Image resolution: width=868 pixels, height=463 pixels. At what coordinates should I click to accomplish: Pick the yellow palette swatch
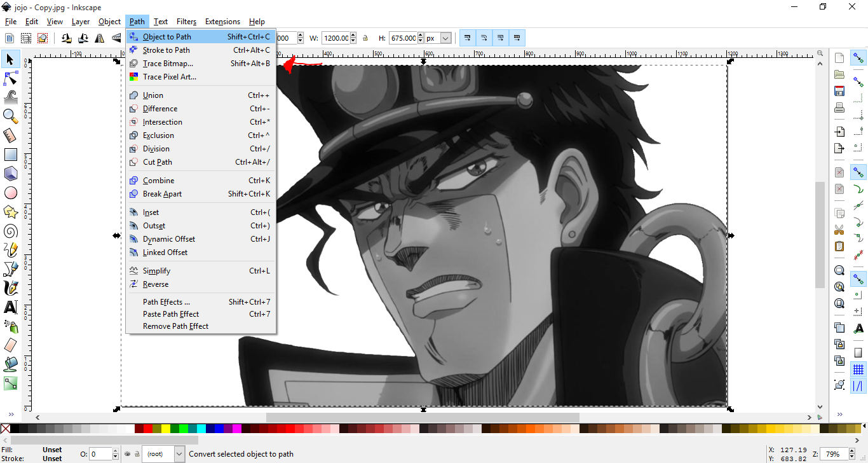click(x=166, y=429)
